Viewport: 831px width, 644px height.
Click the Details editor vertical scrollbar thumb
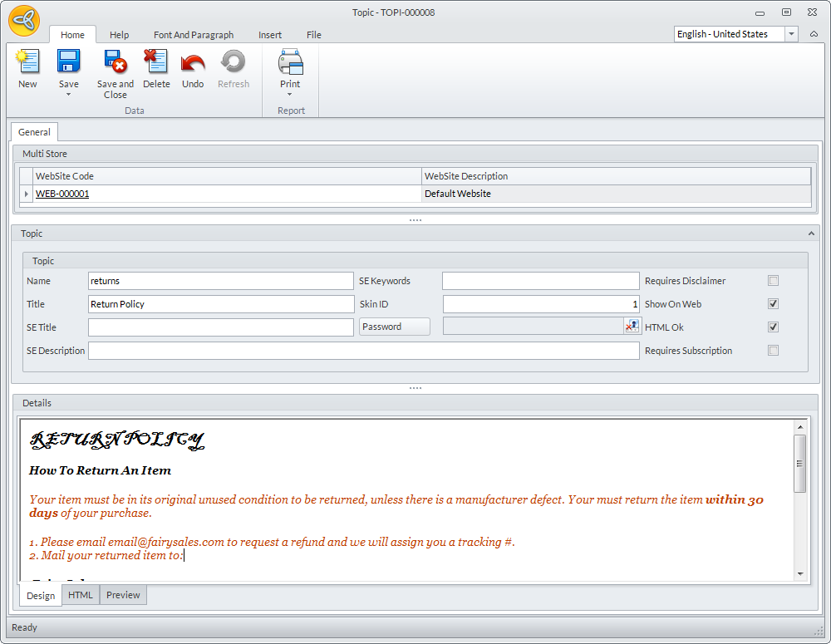pos(800,463)
